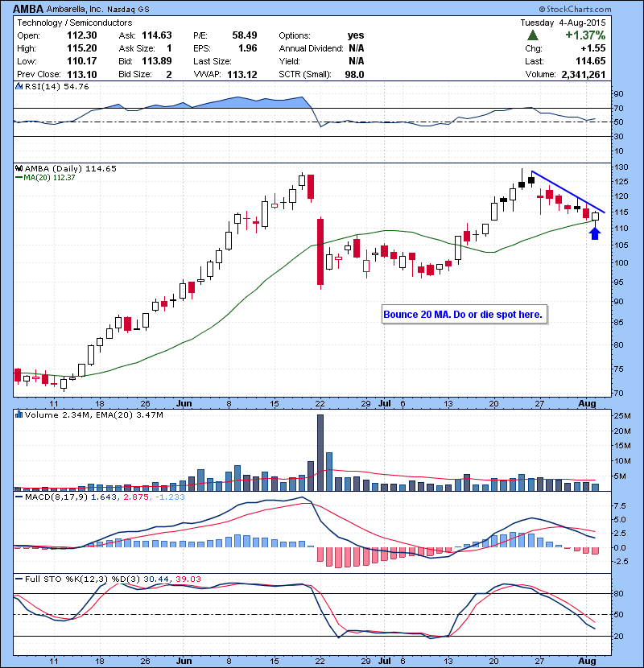644x668 pixels.
Task: Click the Technology / Semiconductors sector label
Action: point(75,23)
